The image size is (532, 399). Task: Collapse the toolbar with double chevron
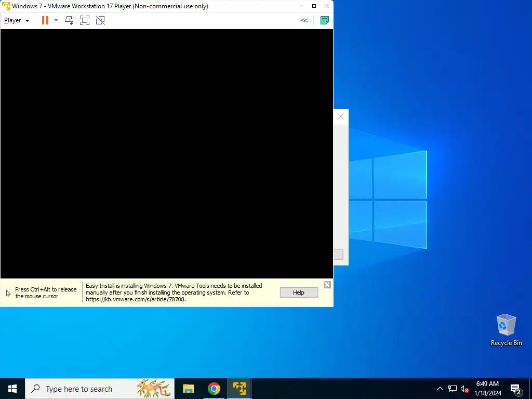tap(304, 20)
